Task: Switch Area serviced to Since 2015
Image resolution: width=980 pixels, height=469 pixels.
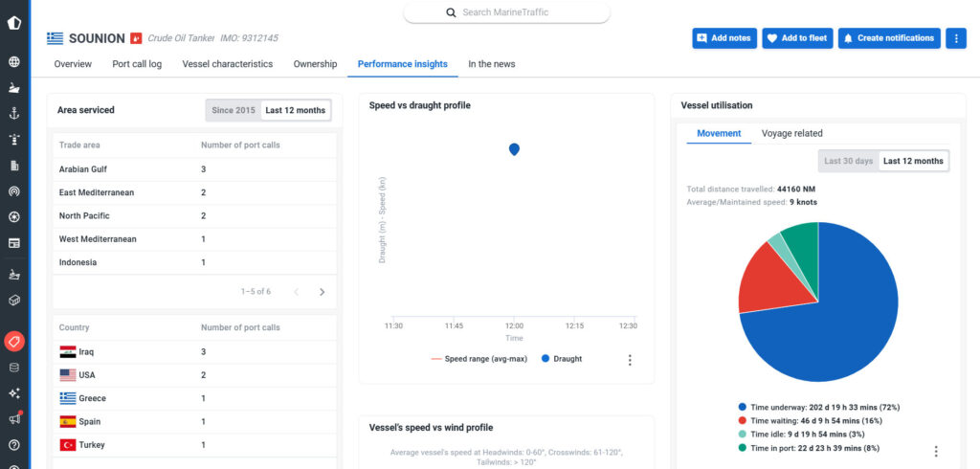Action: click(234, 110)
